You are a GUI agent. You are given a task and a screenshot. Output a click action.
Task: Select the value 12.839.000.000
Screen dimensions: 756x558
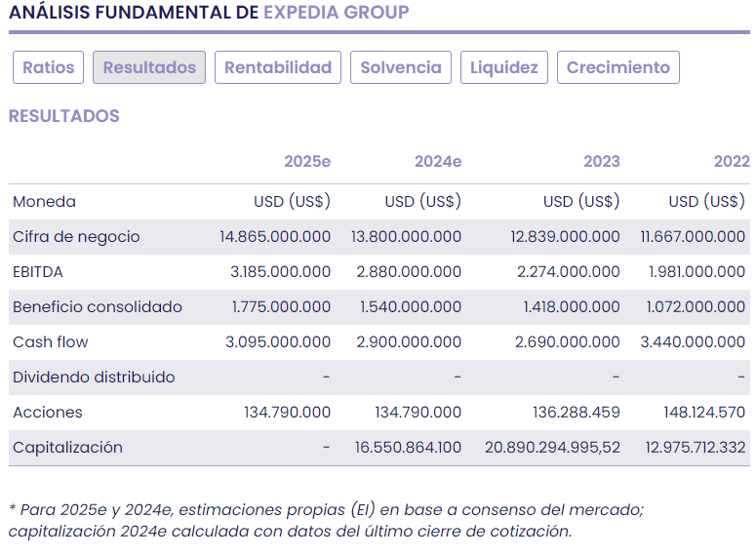(565, 237)
